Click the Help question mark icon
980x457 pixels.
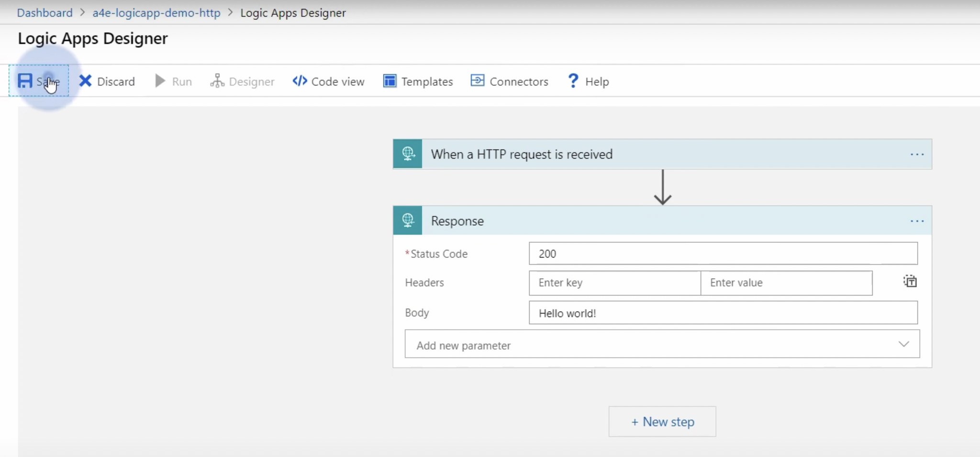(573, 81)
